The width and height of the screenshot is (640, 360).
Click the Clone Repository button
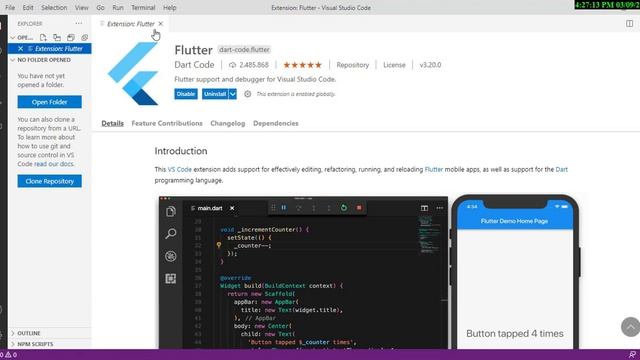coord(49,181)
